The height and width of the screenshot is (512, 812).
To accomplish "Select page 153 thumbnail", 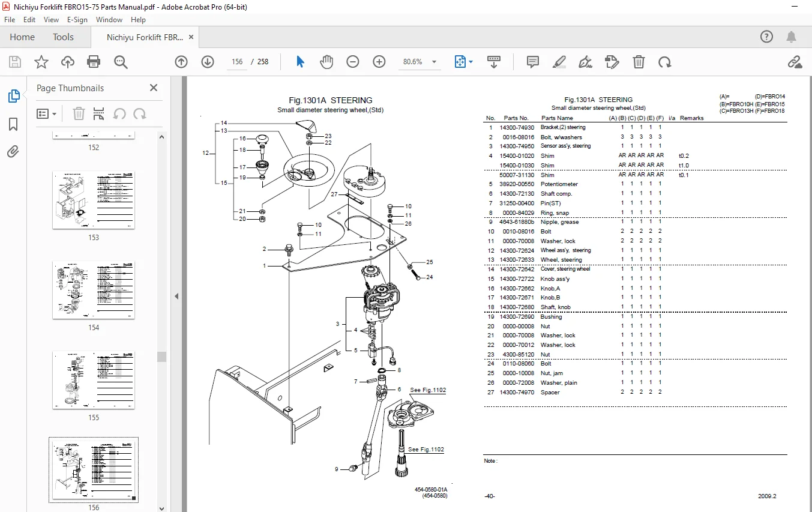I will click(x=94, y=200).
